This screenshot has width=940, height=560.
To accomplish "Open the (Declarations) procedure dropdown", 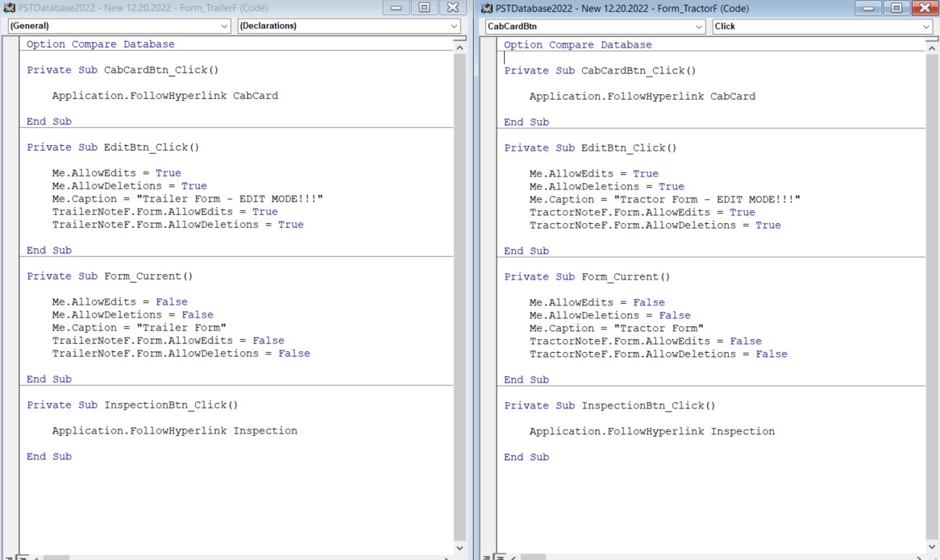I will 453,27.
